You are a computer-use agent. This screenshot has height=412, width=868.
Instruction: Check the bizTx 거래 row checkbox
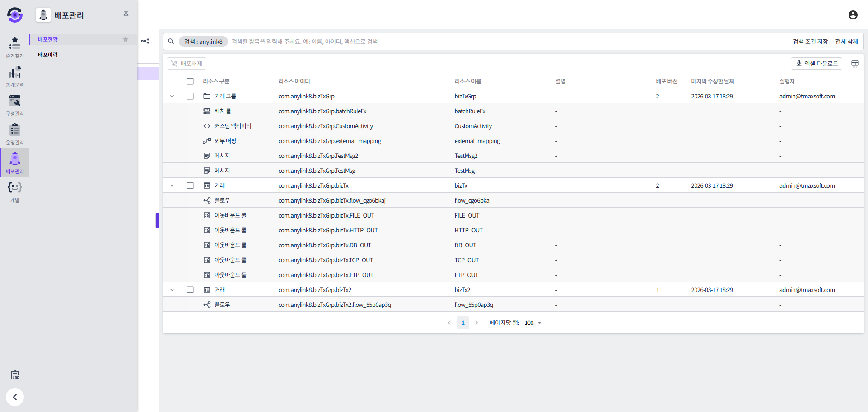tap(190, 185)
